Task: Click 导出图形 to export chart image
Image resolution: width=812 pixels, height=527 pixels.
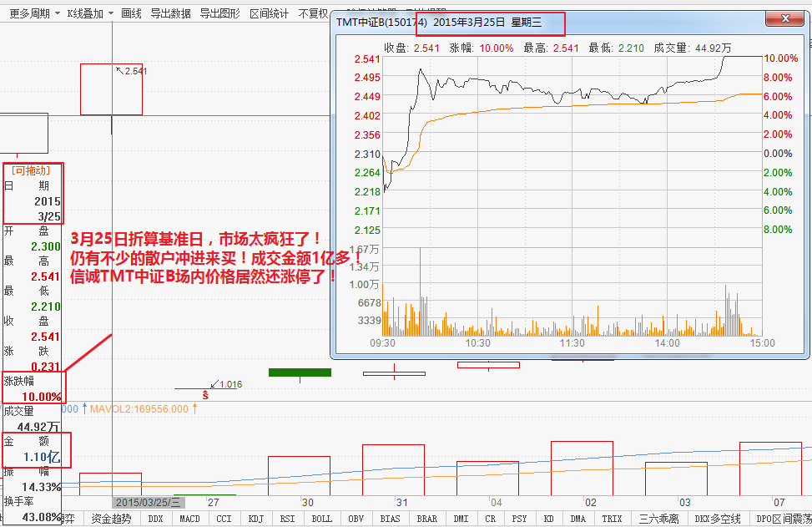Action: point(220,13)
